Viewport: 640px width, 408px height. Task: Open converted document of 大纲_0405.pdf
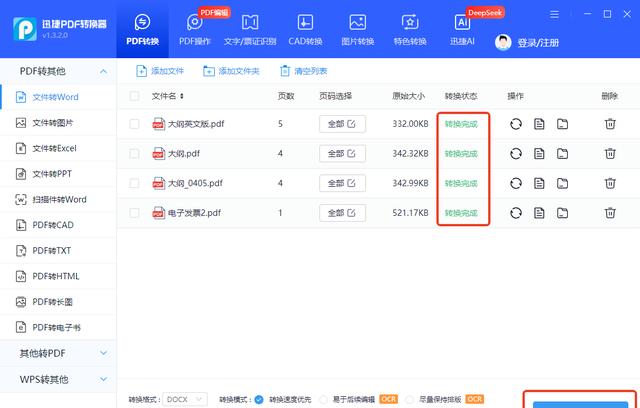[x=539, y=183]
